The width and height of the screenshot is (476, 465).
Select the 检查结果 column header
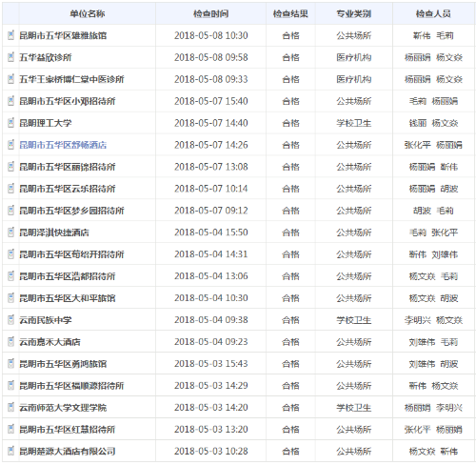click(290, 13)
